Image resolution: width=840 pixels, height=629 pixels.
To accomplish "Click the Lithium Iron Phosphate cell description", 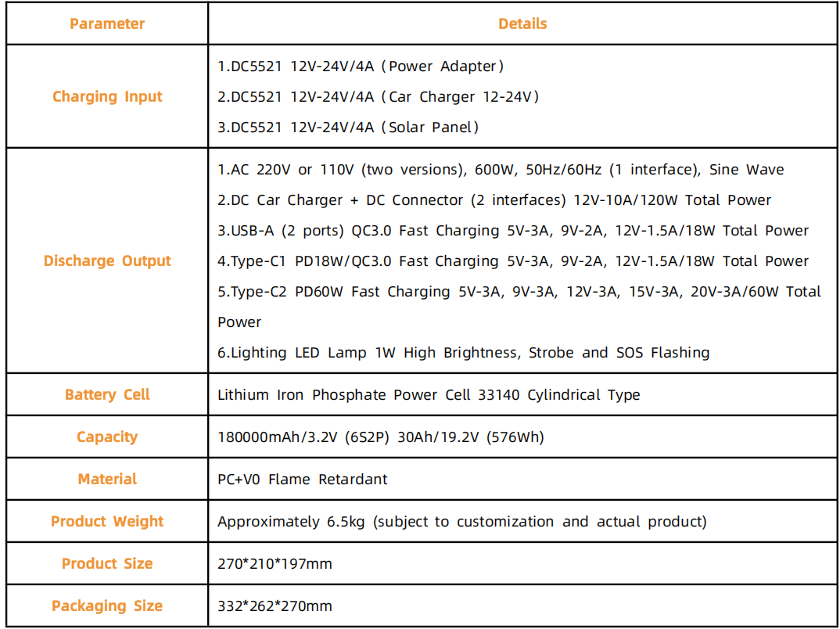I will coord(429,395).
